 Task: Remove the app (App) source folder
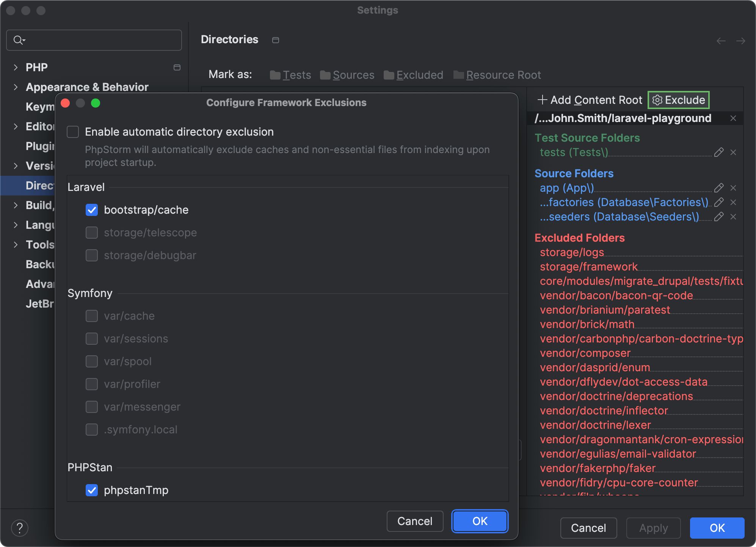point(733,188)
